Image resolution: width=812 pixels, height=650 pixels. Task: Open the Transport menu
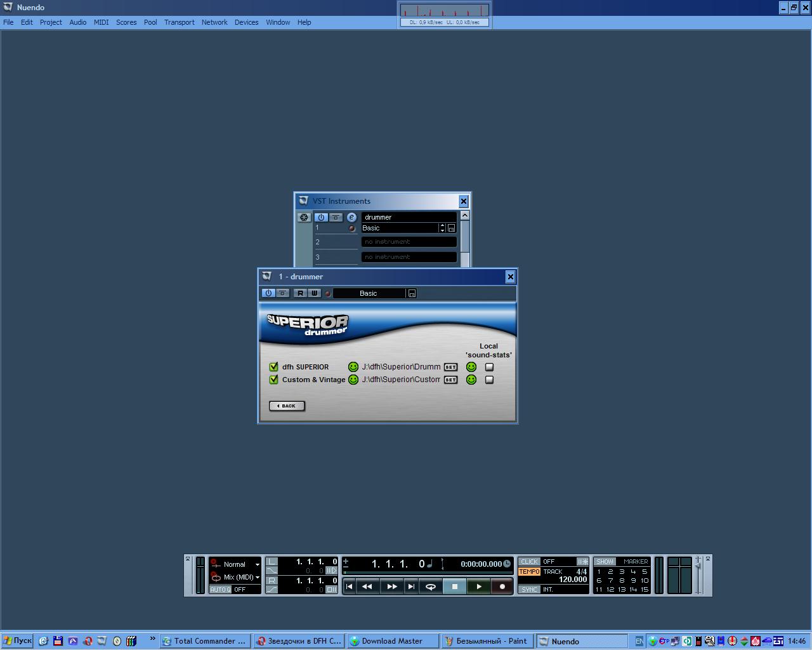pos(180,22)
